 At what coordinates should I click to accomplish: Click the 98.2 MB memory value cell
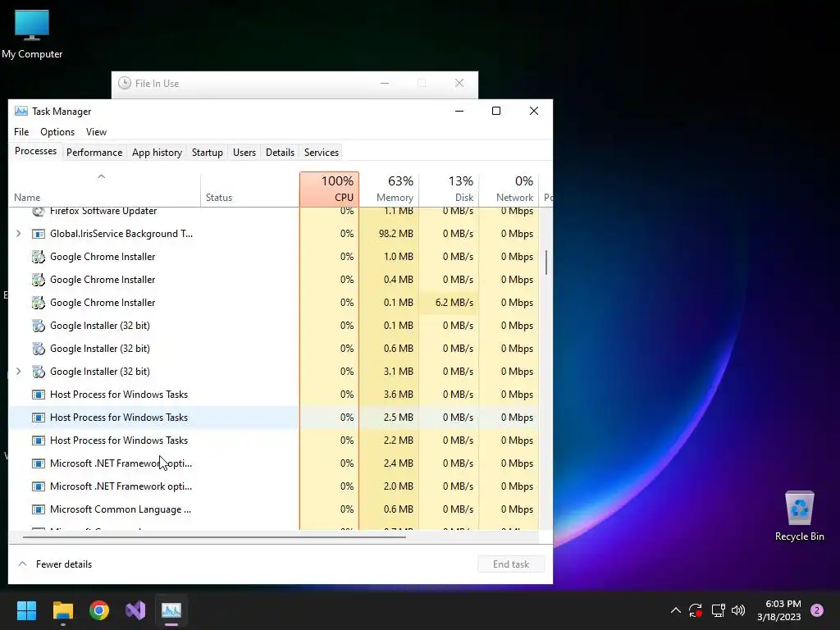(389, 234)
